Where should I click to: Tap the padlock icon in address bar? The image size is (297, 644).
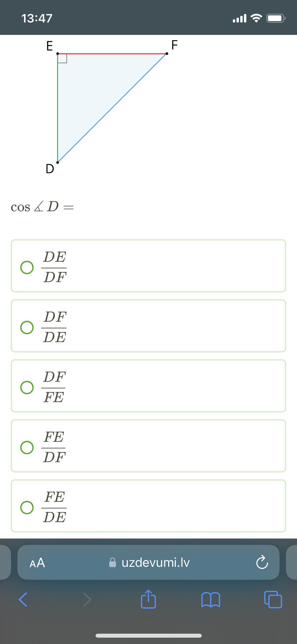click(x=113, y=562)
